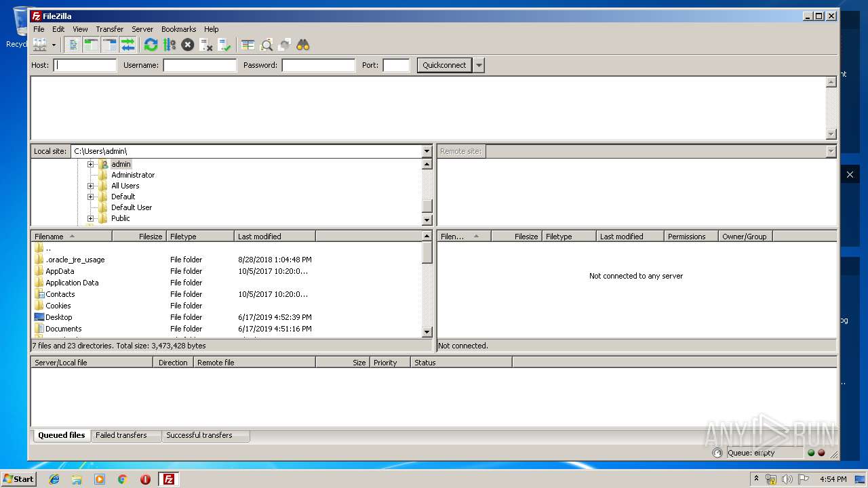Click the Local site path field
This screenshot has width=868, height=488.
246,151
